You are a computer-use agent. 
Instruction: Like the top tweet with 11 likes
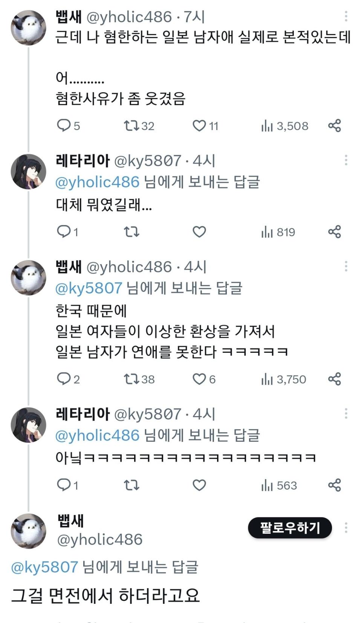point(199,126)
